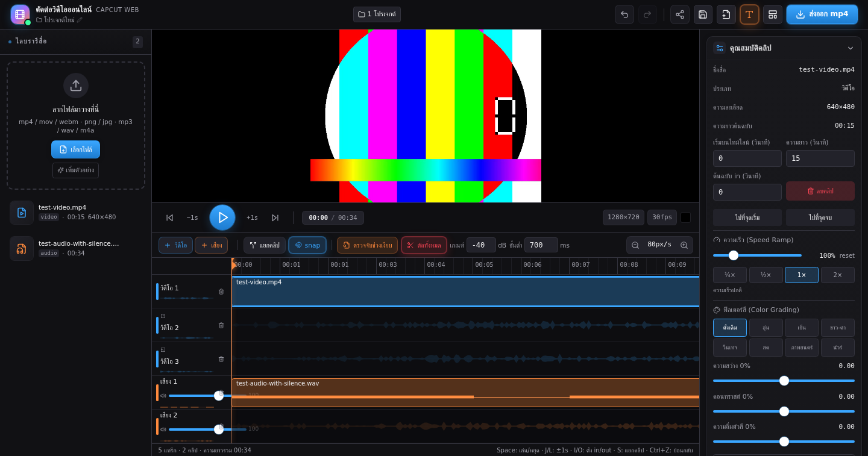Screen dimensions: 868x456
Task: Step back with −1s button
Action: pos(192,217)
